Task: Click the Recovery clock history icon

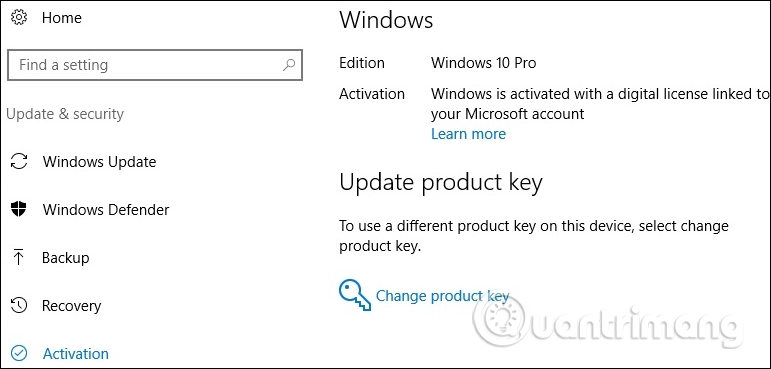Action: [19, 306]
